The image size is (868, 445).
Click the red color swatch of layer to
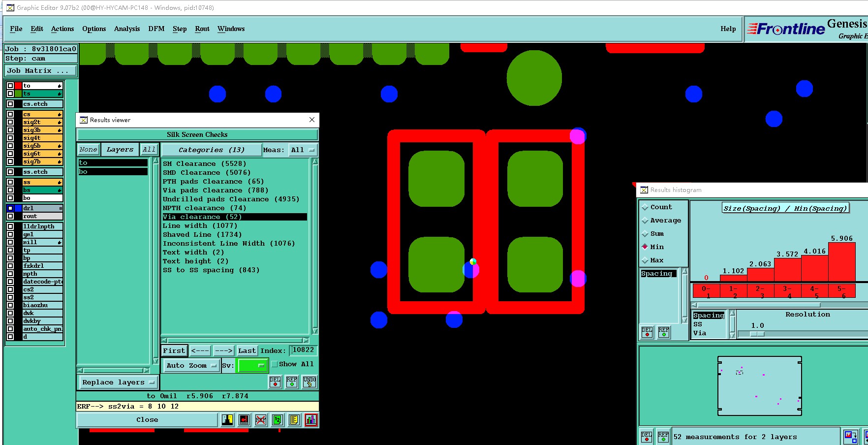point(18,86)
